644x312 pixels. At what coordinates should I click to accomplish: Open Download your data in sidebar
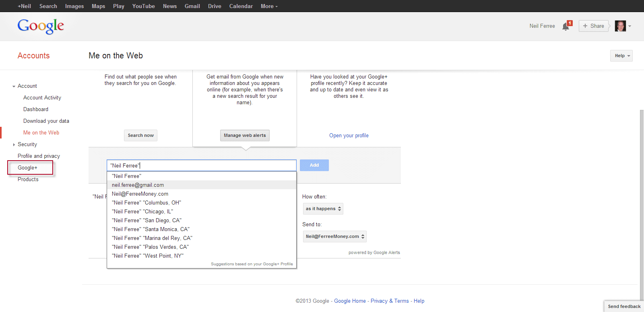(x=46, y=121)
